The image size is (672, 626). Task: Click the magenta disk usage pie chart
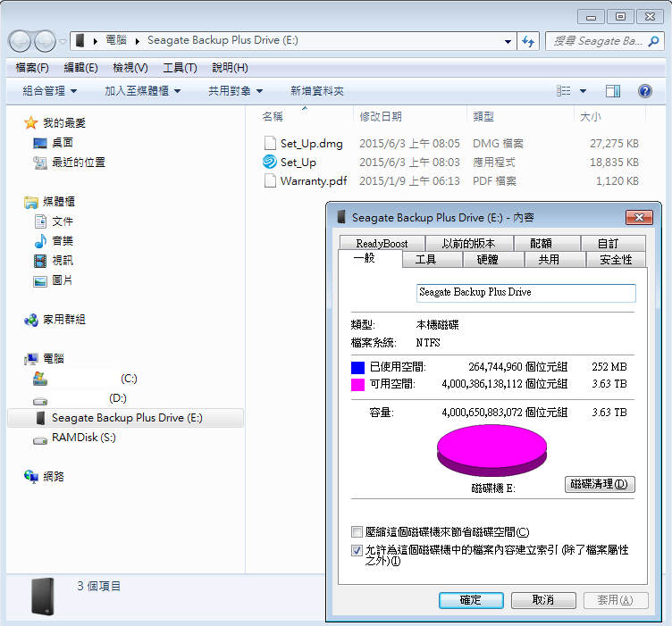492,450
